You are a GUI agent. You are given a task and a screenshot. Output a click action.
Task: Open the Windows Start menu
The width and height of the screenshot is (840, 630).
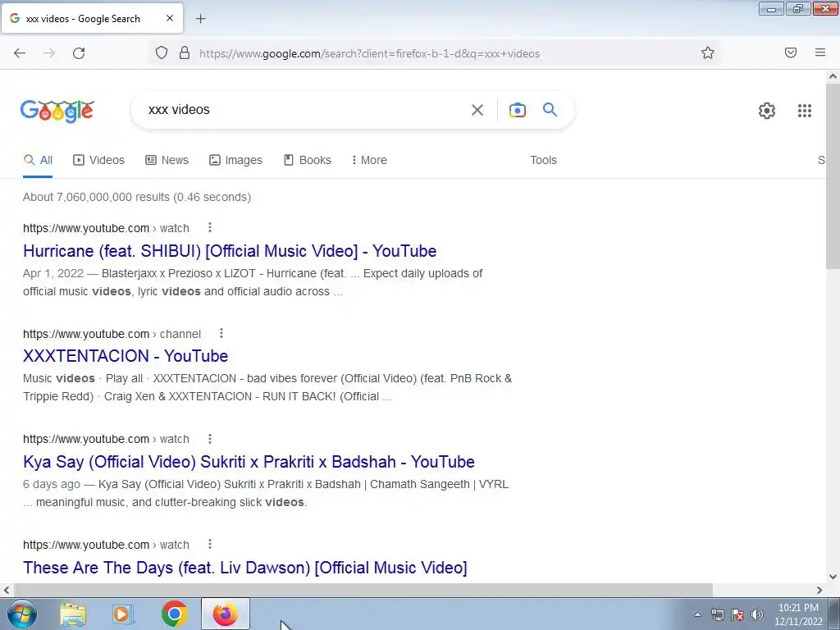(x=21, y=614)
